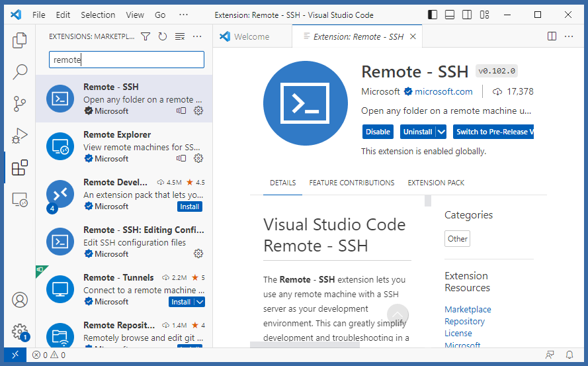Expand the Uninstall dropdown arrow
The image size is (588, 366).
pos(441,132)
